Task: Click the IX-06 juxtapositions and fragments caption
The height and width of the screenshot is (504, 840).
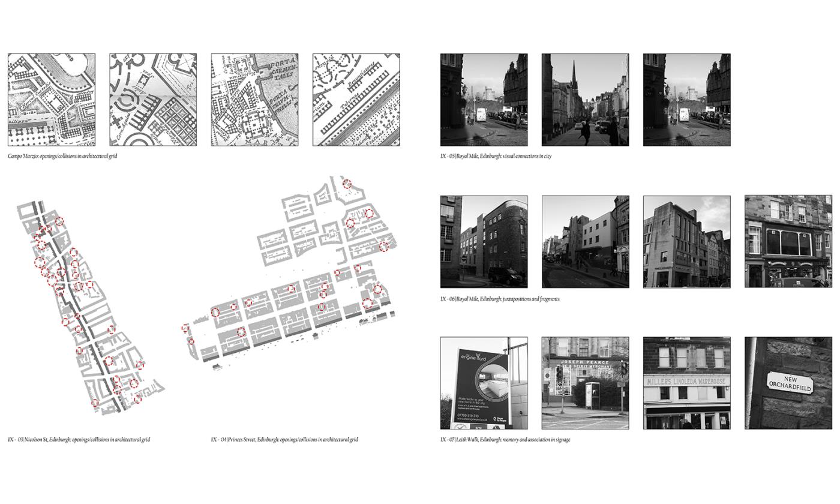Action: click(x=499, y=299)
